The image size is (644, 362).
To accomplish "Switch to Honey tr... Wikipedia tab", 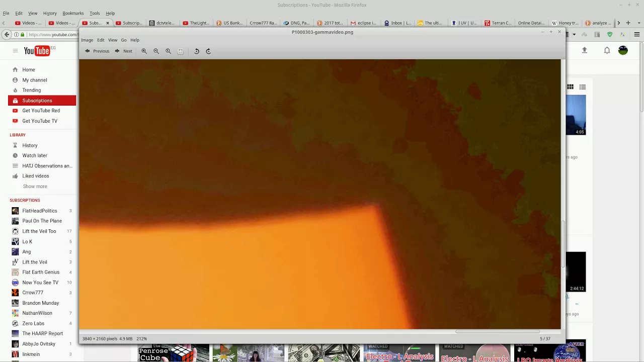I will pos(565,23).
